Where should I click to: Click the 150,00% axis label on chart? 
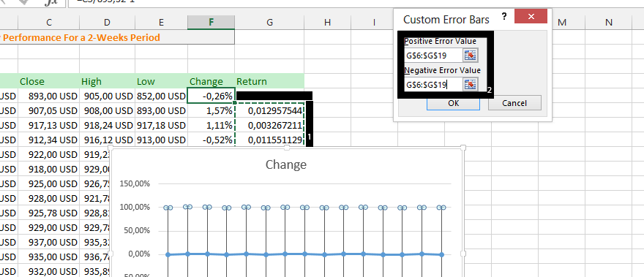[135, 184]
